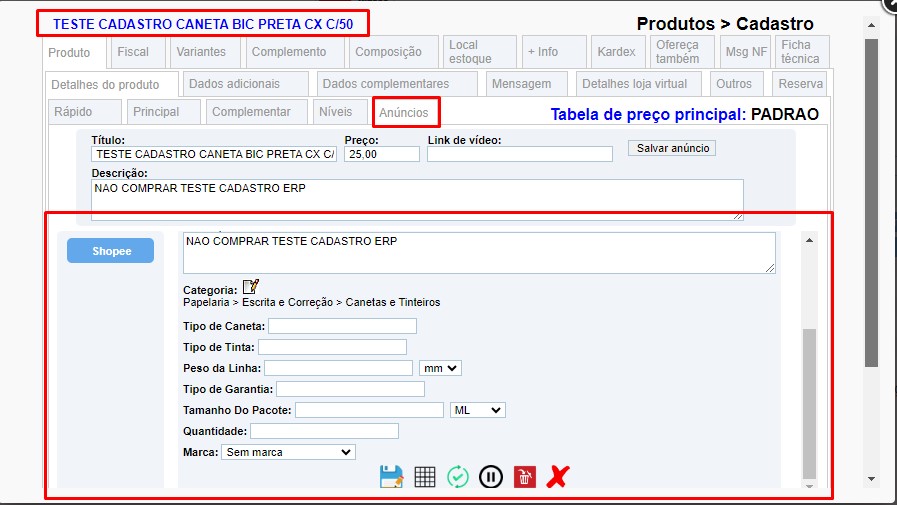897x505 pixels.
Task: Click into the Título input field
Action: [x=214, y=154]
